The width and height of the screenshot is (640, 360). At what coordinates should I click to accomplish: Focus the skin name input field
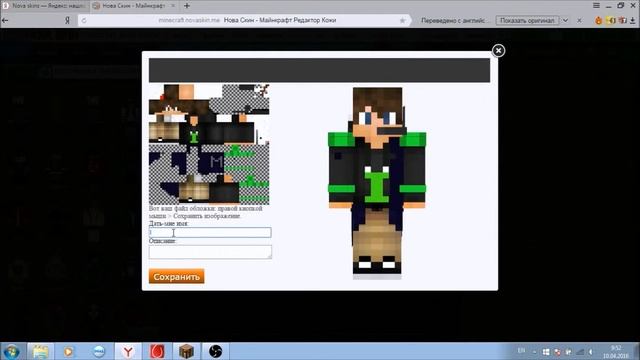(210, 232)
